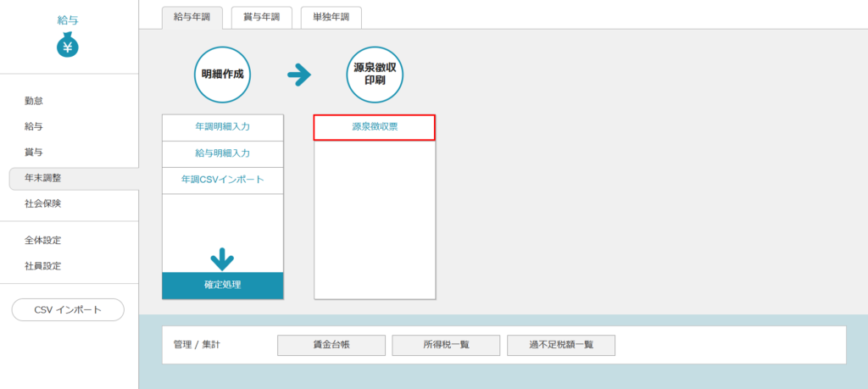868x389 pixels.
Task: Open 年調CSVインポート link
Action: tap(223, 180)
